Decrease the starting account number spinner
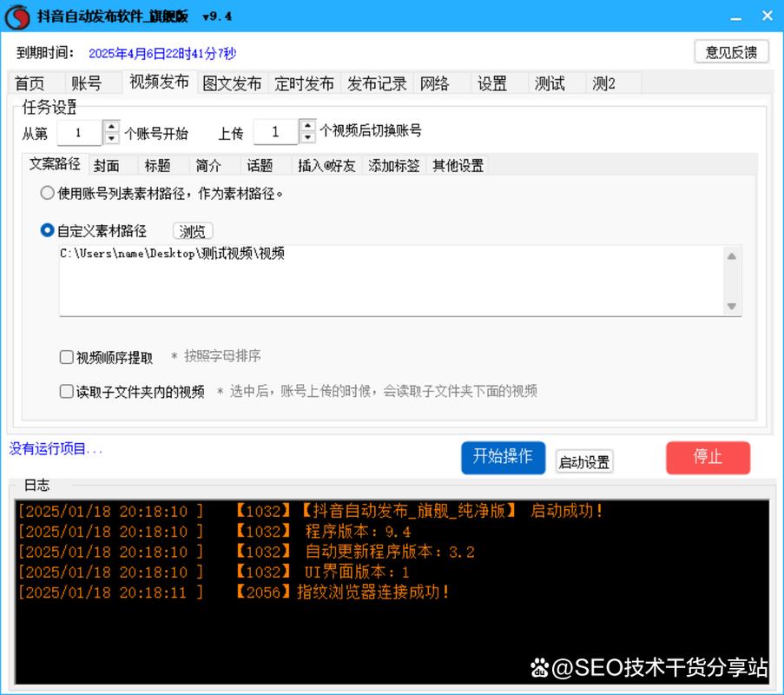This screenshot has width=784, height=695. [x=111, y=138]
